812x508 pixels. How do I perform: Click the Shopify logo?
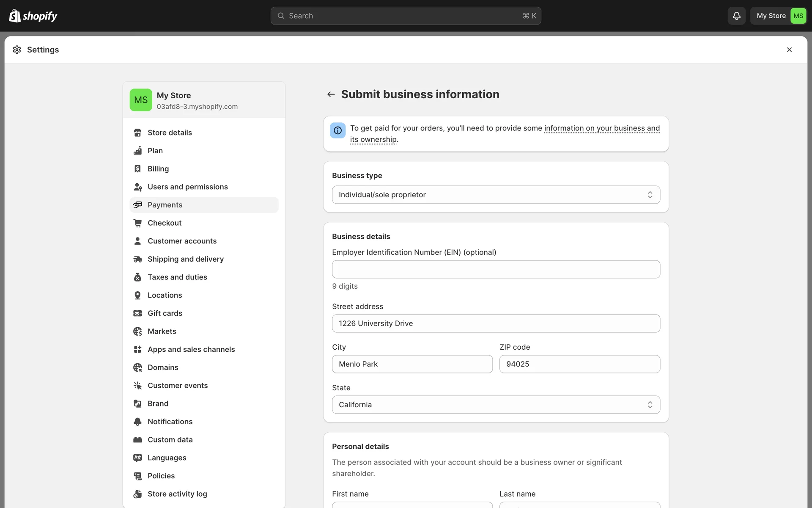pos(33,16)
